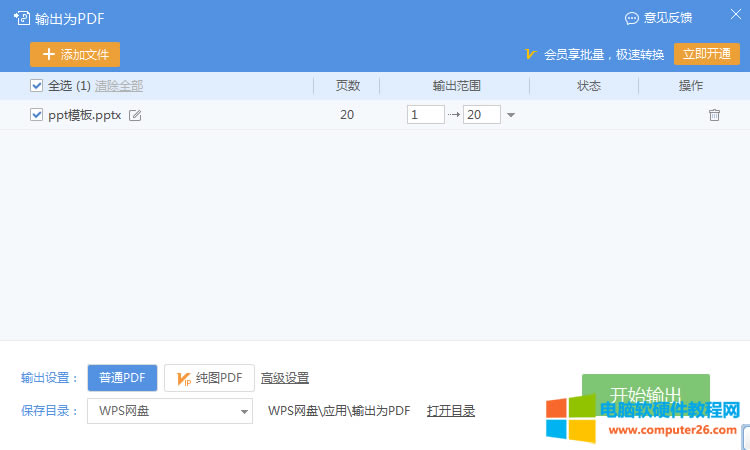This screenshot has width=750, height=450.
Task: Delete ppt模板.pptx using the trash icon
Action: (x=714, y=115)
